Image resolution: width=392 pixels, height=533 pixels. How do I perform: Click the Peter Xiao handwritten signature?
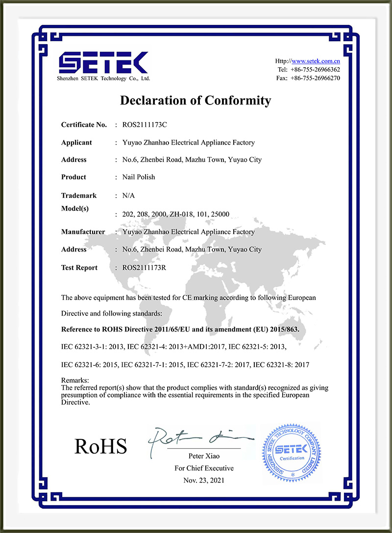tap(200, 440)
